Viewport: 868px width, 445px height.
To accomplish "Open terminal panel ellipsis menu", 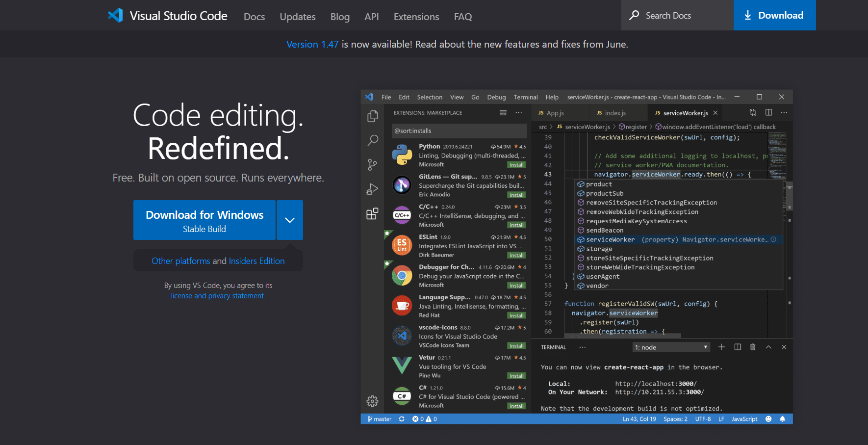I will (x=583, y=347).
